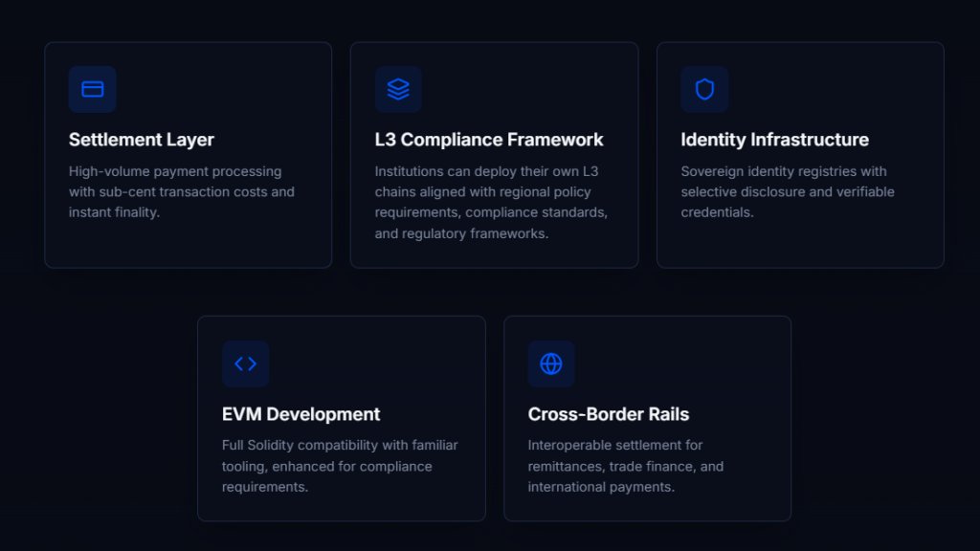Click the code brackets icon for EVM Development
980x551 pixels.
click(246, 364)
